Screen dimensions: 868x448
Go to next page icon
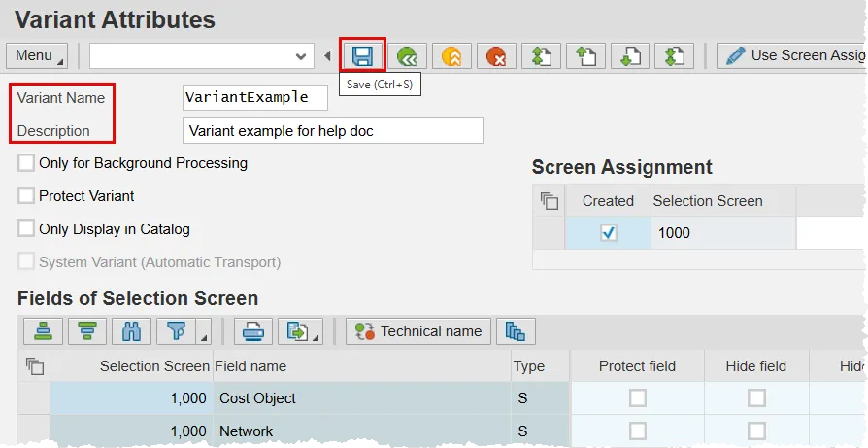(630, 56)
